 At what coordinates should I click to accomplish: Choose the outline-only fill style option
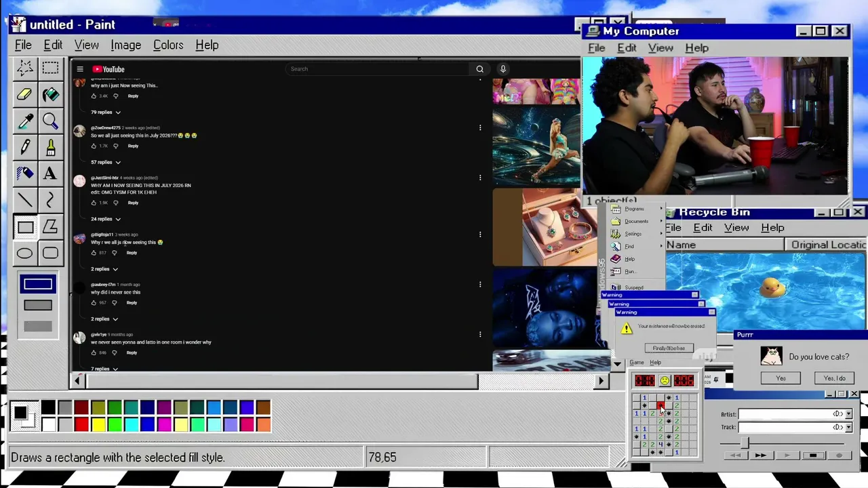[x=38, y=285]
